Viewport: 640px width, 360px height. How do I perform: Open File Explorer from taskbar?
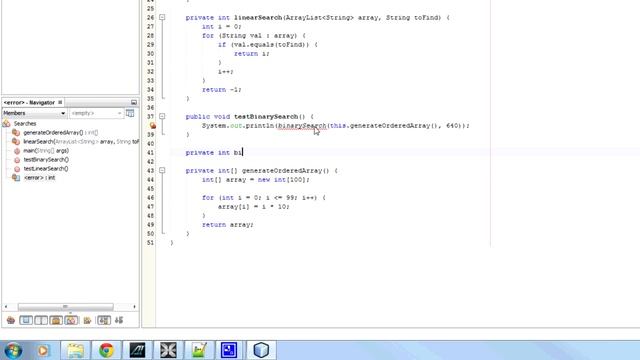coord(76,350)
